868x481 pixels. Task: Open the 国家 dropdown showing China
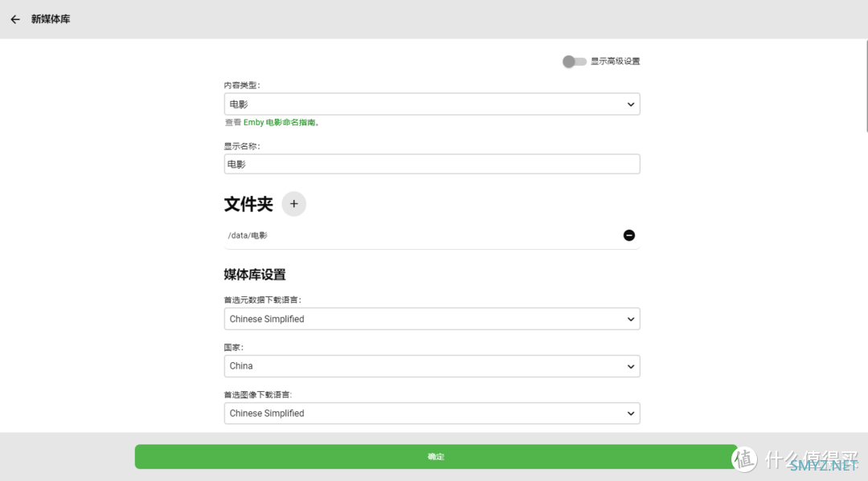(x=426, y=366)
